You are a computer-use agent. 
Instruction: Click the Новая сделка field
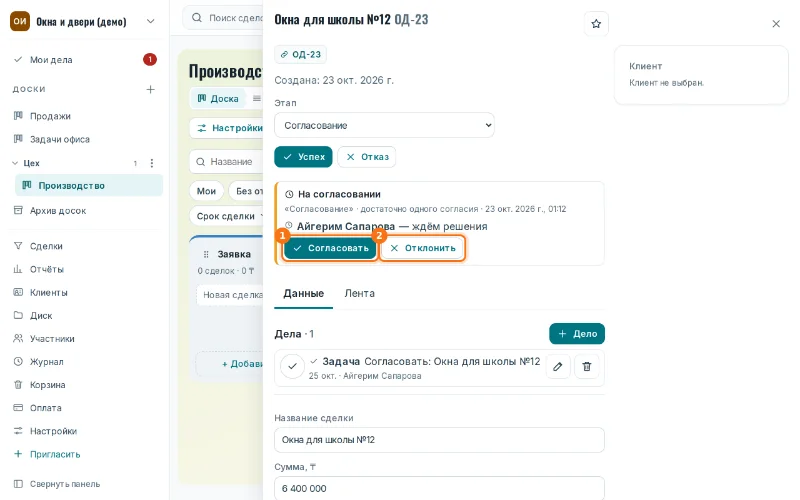(230, 295)
